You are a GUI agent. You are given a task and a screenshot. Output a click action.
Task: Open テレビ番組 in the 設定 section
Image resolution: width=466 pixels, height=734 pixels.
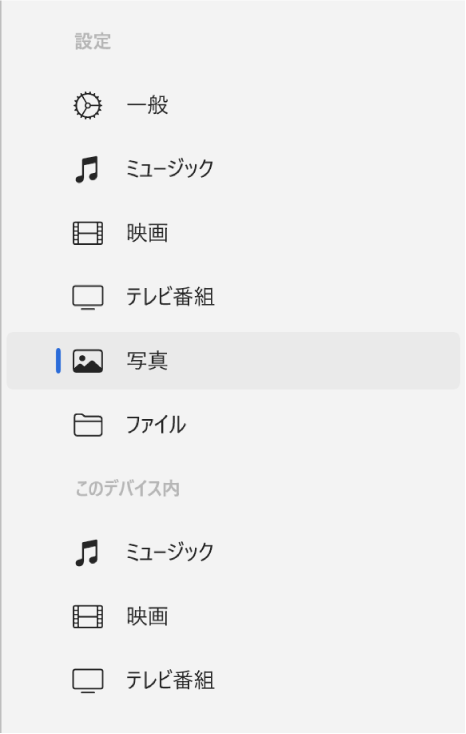(x=233, y=297)
